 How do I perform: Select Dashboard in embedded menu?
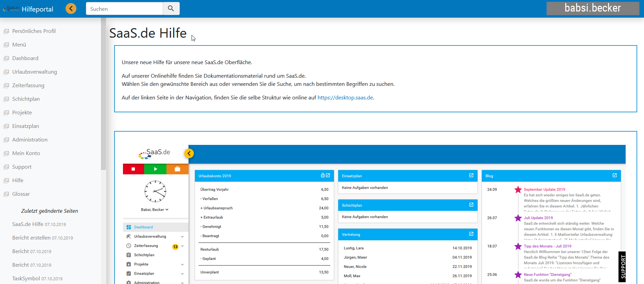[156, 227]
